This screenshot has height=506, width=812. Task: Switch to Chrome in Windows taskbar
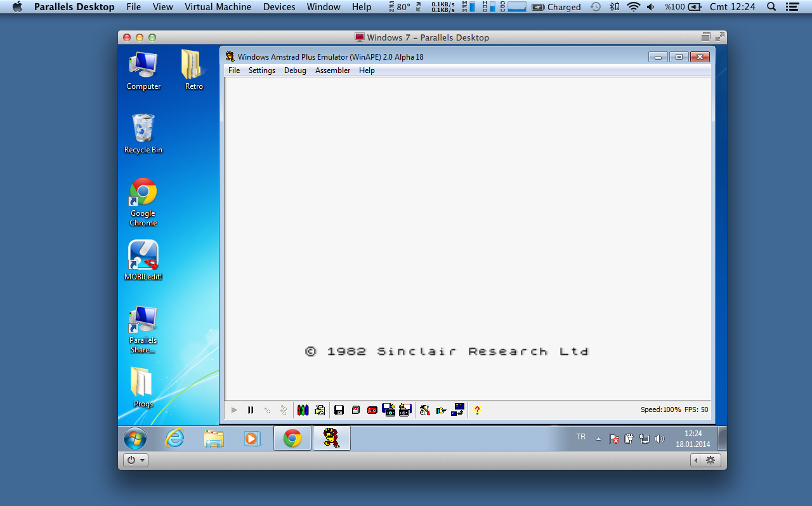292,438
